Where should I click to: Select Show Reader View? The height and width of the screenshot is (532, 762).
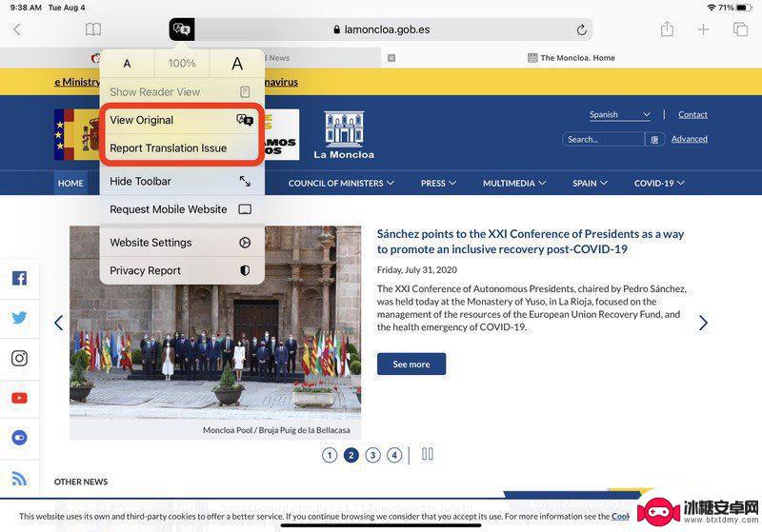point(182,91)
